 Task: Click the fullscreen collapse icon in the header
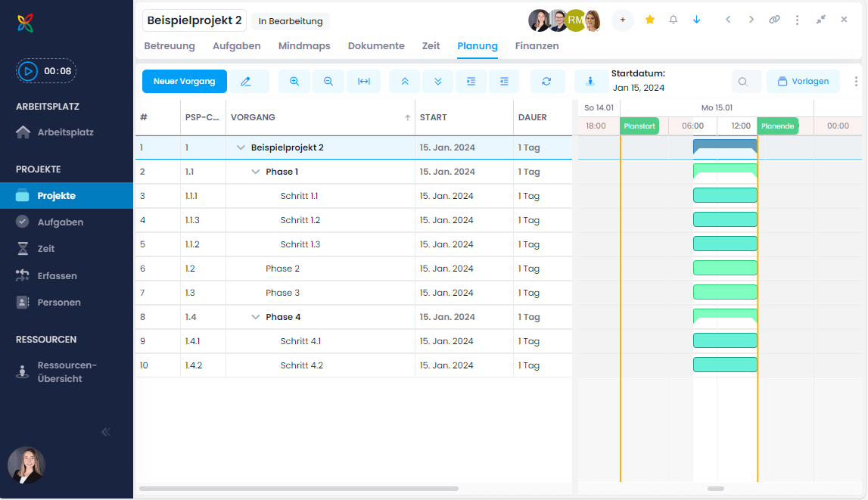821,20
